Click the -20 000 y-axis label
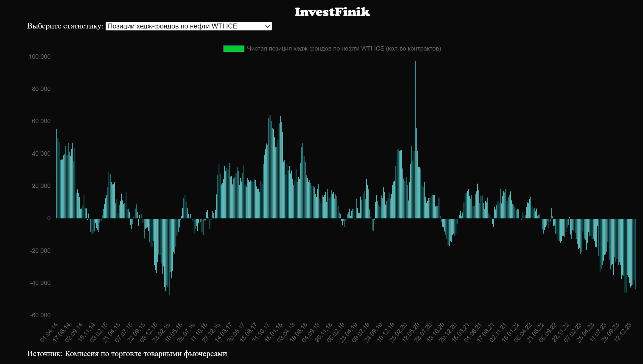This screenshot has height=364, width=643. pos(40,251)
